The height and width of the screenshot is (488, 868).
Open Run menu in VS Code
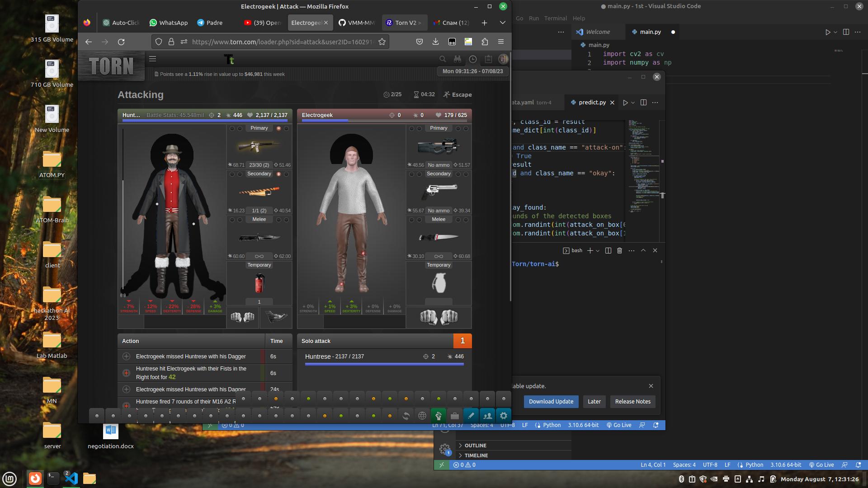point(533,19)
